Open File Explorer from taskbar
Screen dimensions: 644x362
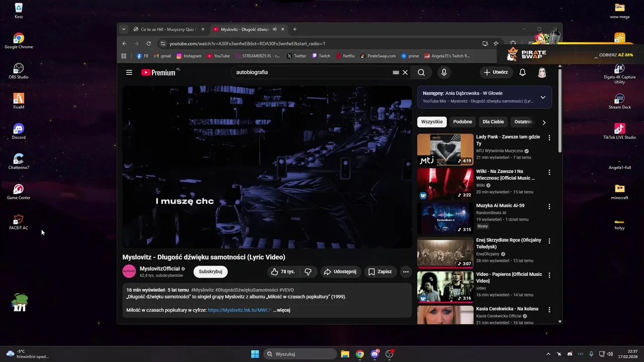pos(345,354)
